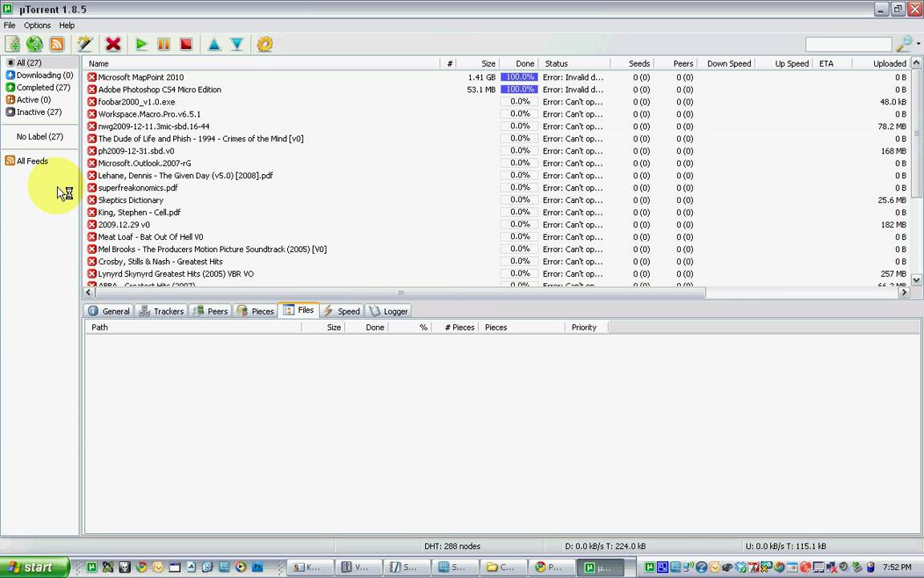Sort by ETA column header
Screen dimensions: 924x578
[x=833, y=63]
